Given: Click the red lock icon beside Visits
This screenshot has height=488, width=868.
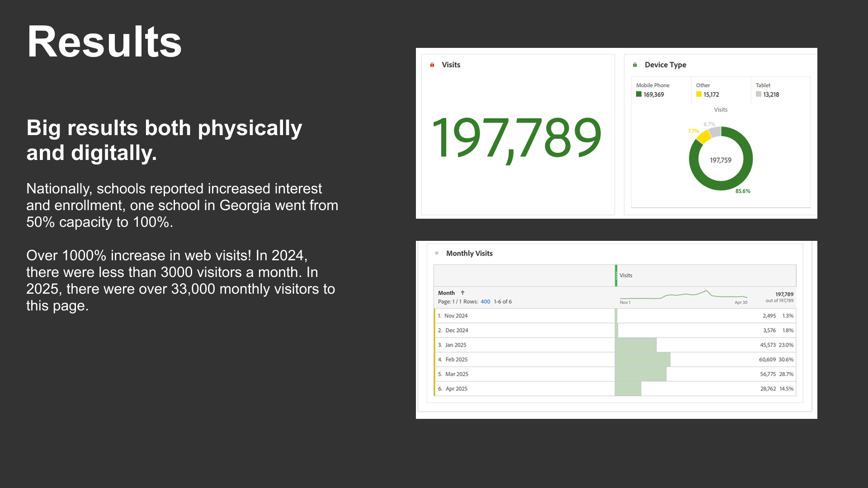Looking at the screenshot, I should pyautogui.click(x=432, y=65).
